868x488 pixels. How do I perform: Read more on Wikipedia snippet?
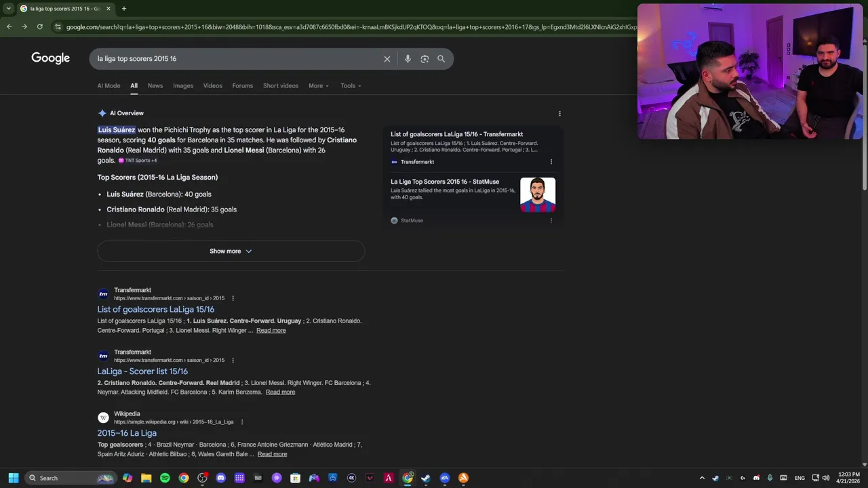pyautogui.click(x=272, y=454)
